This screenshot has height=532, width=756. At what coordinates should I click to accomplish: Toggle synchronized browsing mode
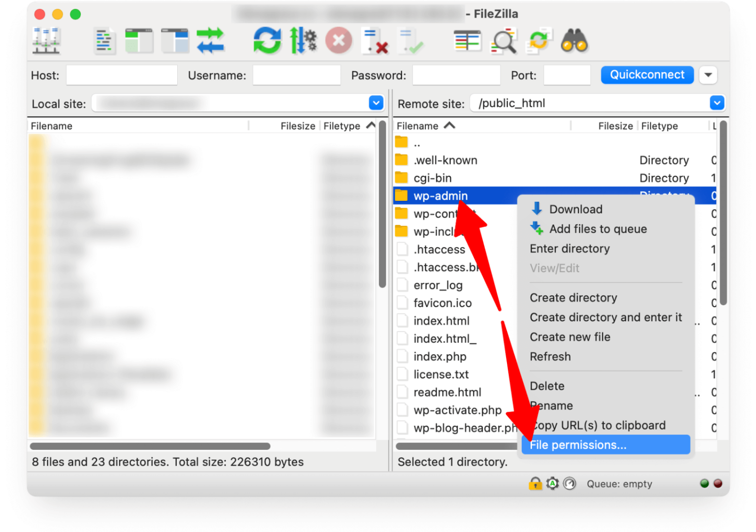point(538,41)
